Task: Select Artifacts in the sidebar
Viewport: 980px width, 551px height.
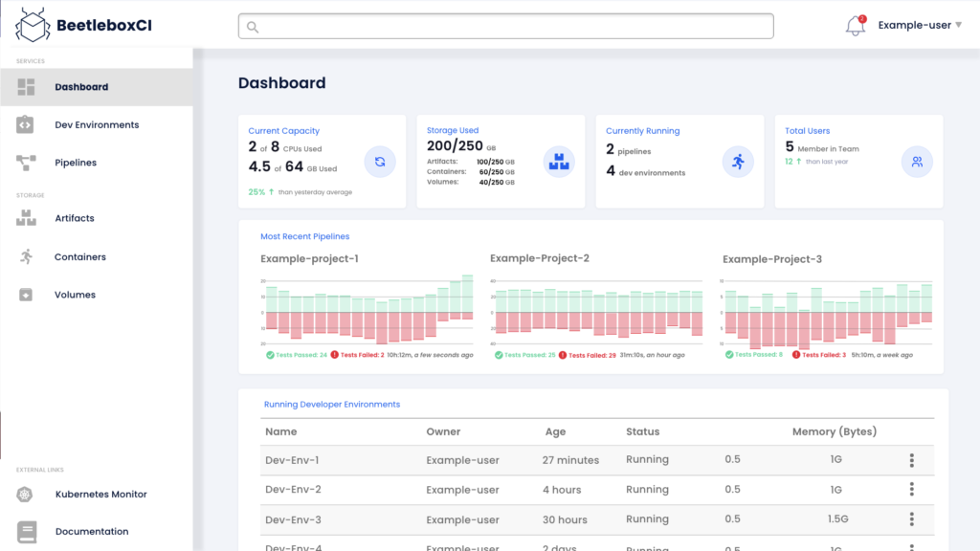Action: [74, 218]
